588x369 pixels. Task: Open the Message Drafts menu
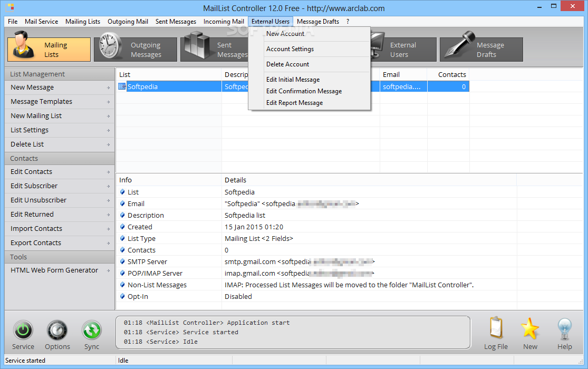318,22
